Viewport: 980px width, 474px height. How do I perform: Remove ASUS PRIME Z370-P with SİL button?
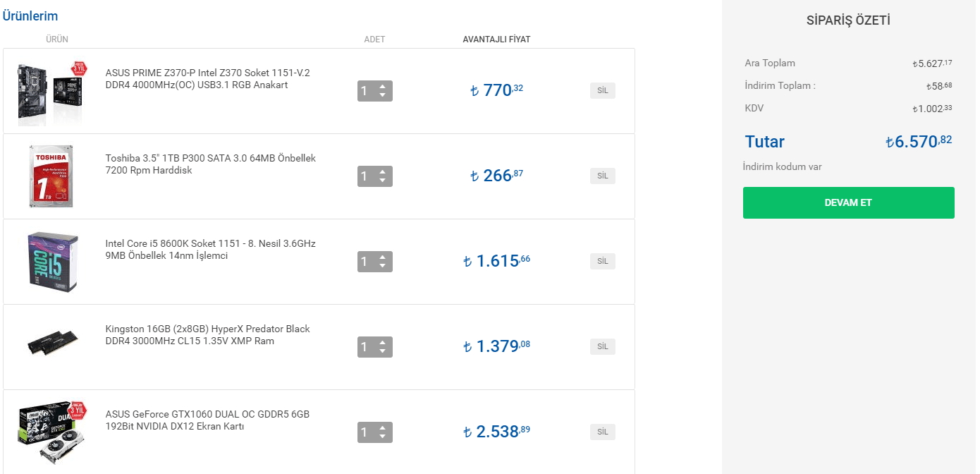click(602, 90)
